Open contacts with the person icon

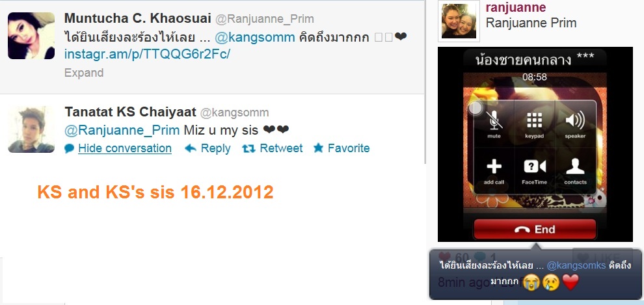(x=575, y=166)
